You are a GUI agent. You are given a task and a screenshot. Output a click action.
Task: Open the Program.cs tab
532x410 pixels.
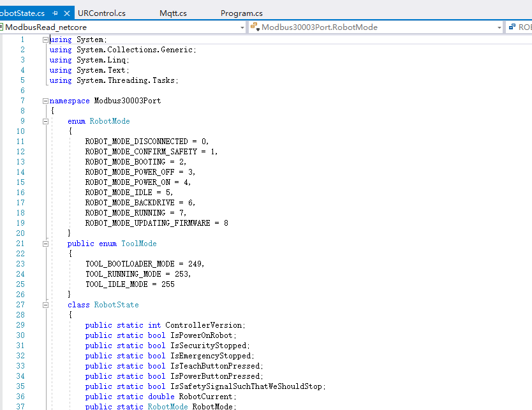242,13
